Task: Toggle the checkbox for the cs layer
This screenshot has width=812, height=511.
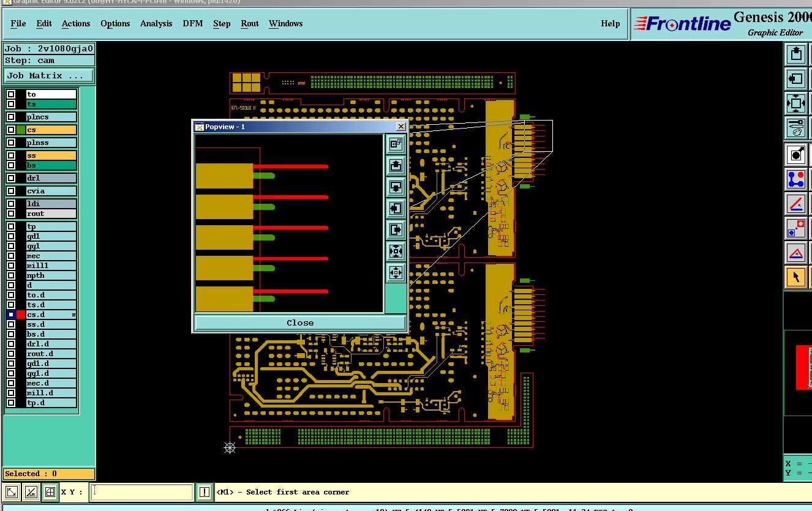Action: point(11,130)
